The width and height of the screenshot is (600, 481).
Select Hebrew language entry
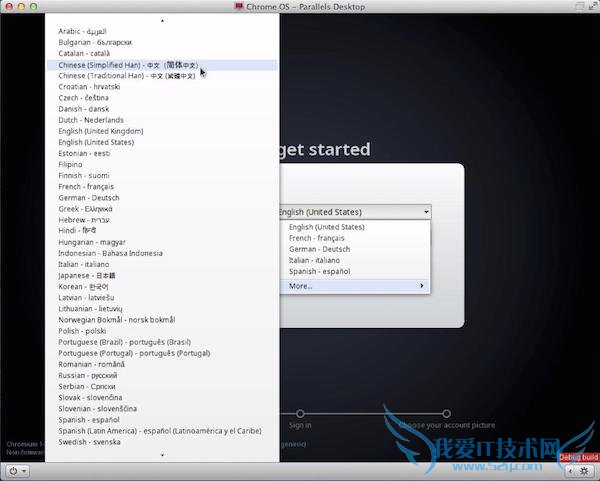pos(161,220)
